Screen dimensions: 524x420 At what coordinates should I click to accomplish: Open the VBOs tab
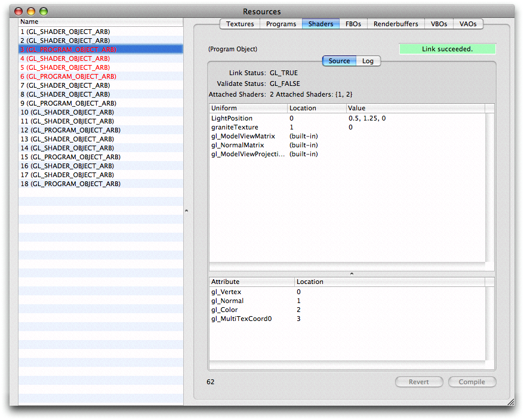(439, 24)
